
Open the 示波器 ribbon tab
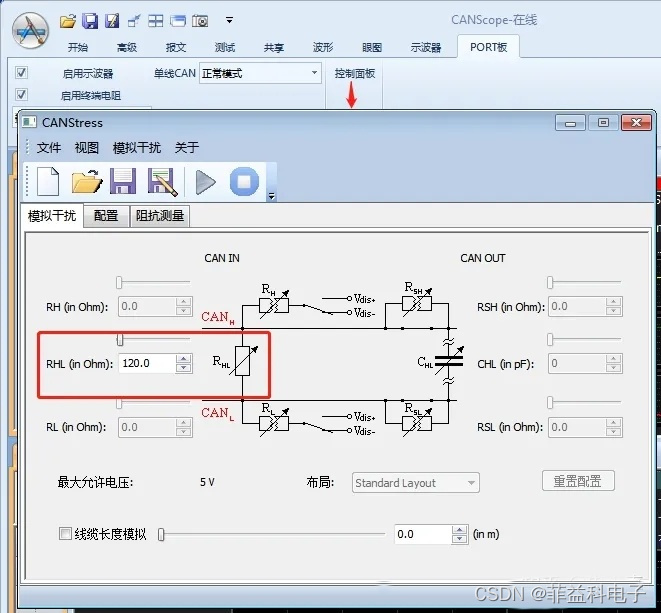tap(426, 47)
